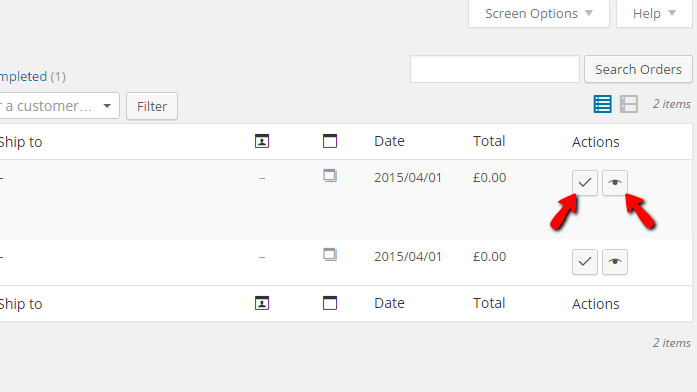Click customer message icon in table header
697x392 pixels.
(262, 141)
